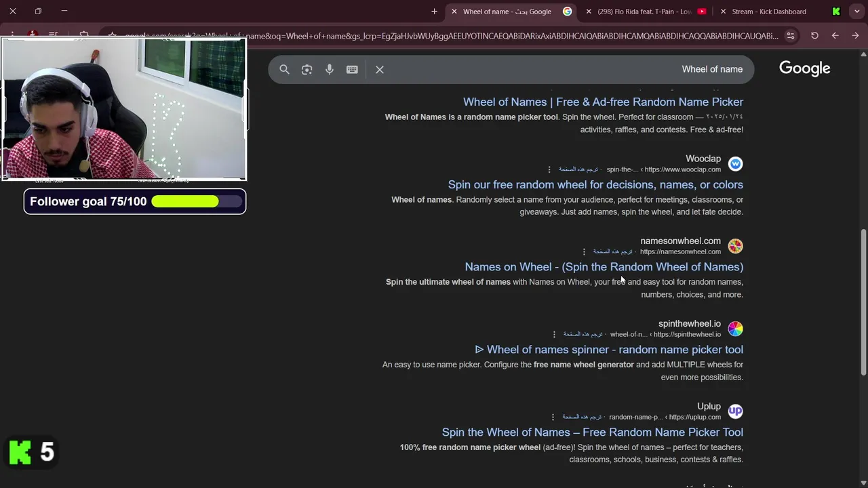Open the on-screen keyboard icon in search box

click(x=352, y=69)
